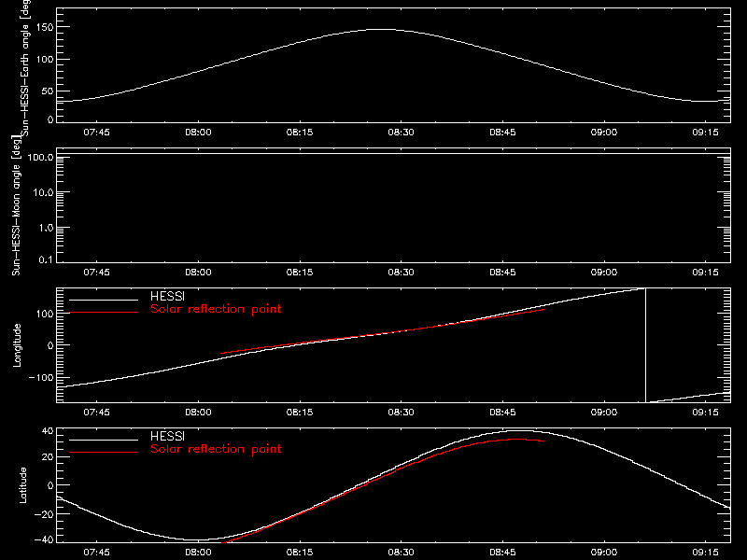747x560 pixels.
Task: Click the '-100' tick on Longitude axis
Action: coord(41,378)
